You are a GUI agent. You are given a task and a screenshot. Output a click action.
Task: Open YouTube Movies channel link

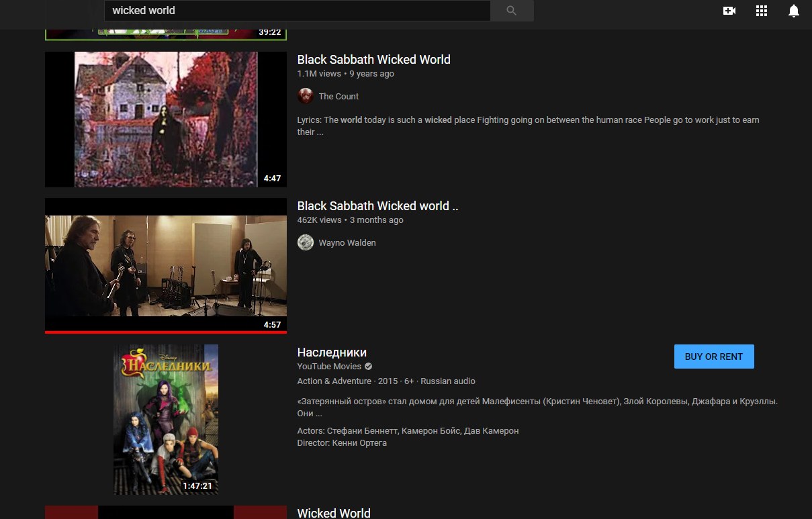(x=329, y=367)
